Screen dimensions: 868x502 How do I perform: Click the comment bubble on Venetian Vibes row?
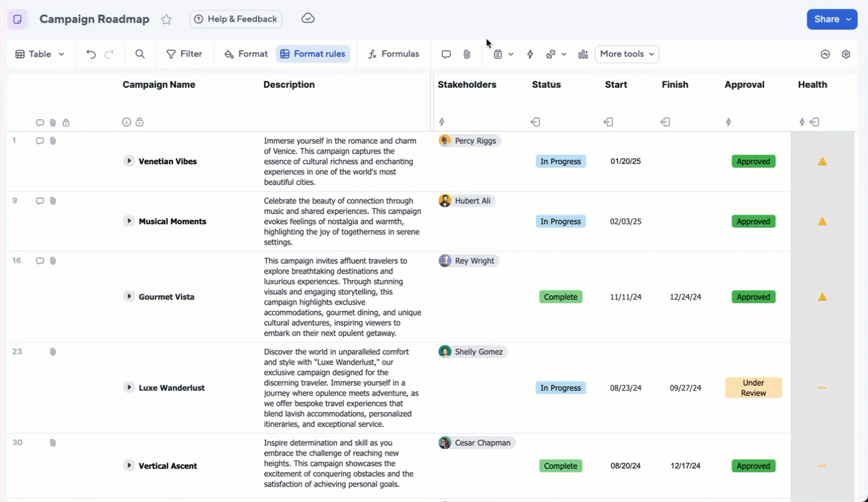point(39,140)
